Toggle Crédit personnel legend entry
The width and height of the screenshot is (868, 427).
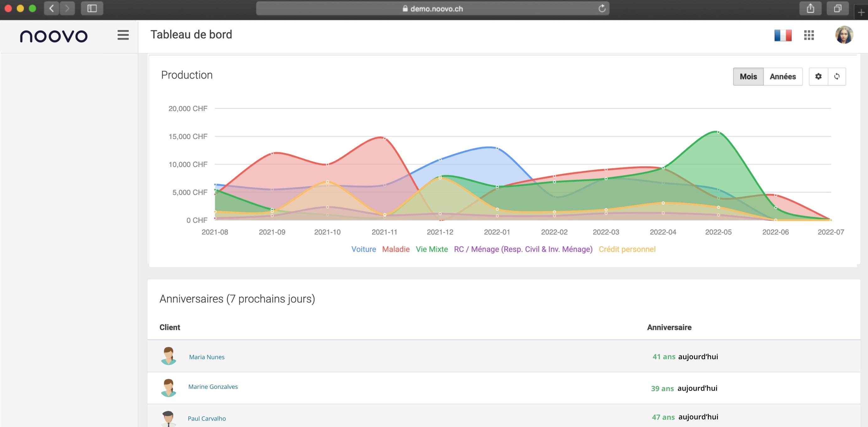(x=627, y=249)
